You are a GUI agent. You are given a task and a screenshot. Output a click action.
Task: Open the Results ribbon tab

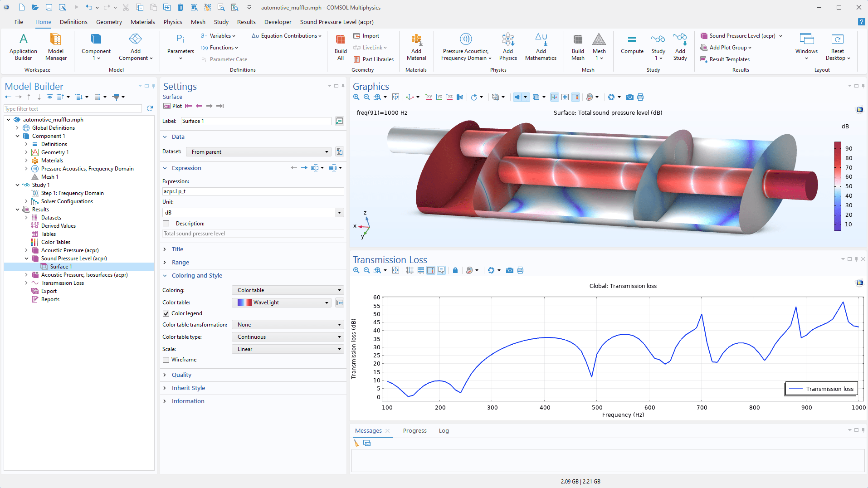coord(246,22)
